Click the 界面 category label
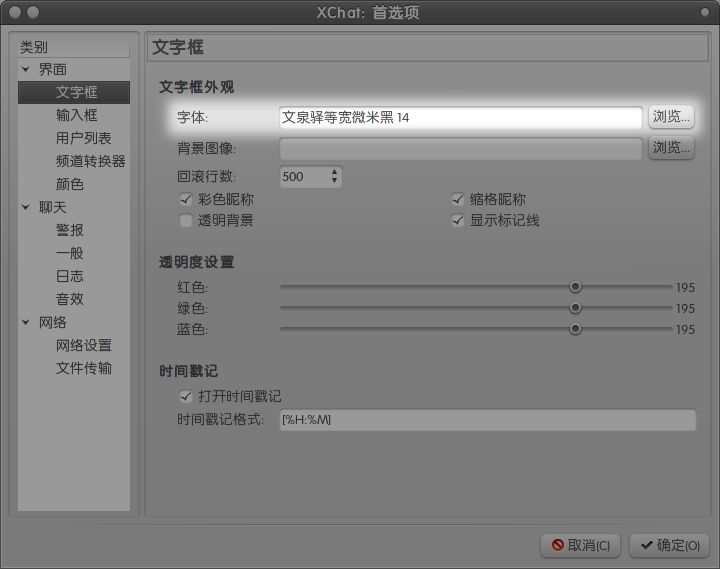The width and height of the screenshot is (720, 569). (x=52, y=70)
